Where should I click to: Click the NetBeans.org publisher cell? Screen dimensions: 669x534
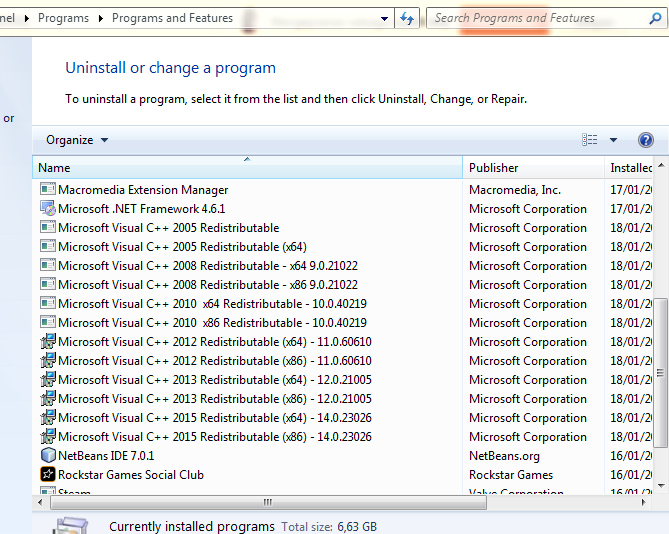504,456
